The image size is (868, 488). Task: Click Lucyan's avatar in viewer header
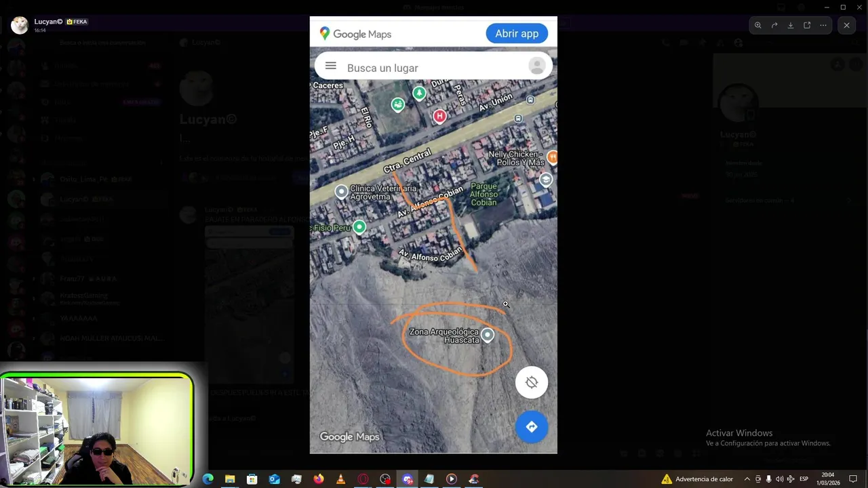pyautogui.click(x=20, y=25)
